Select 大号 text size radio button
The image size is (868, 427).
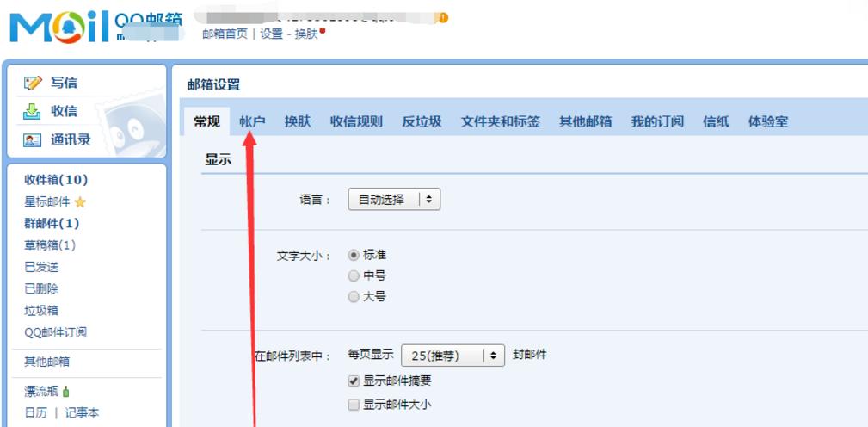[354, 297]
